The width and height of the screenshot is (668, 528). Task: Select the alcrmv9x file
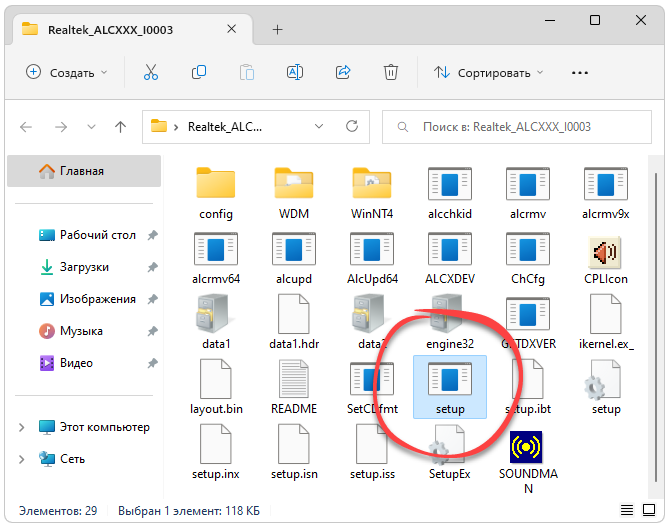coord(606,193)
